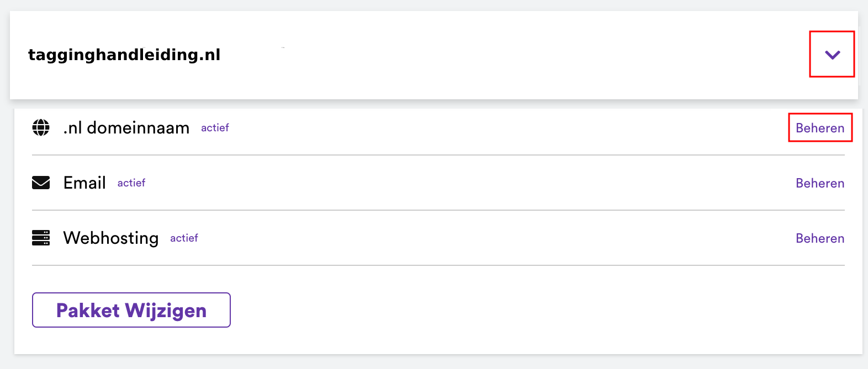The height and width of the screenshot is (369, 868).
Task: Open Beheren for the .nl domeinnaam
Action: click(820, 128)
